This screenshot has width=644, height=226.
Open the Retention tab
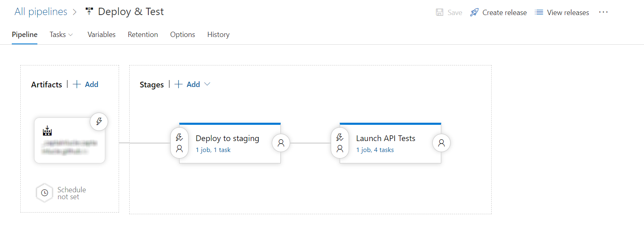click(x=143, y=35)
